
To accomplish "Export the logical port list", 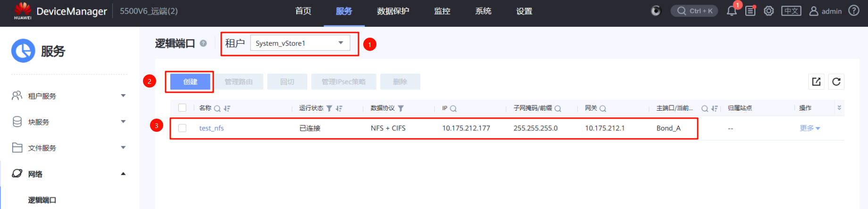I will click(816, 81).
